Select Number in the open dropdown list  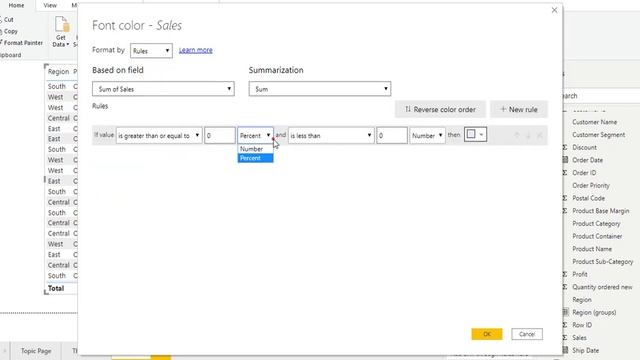[256, 149]
